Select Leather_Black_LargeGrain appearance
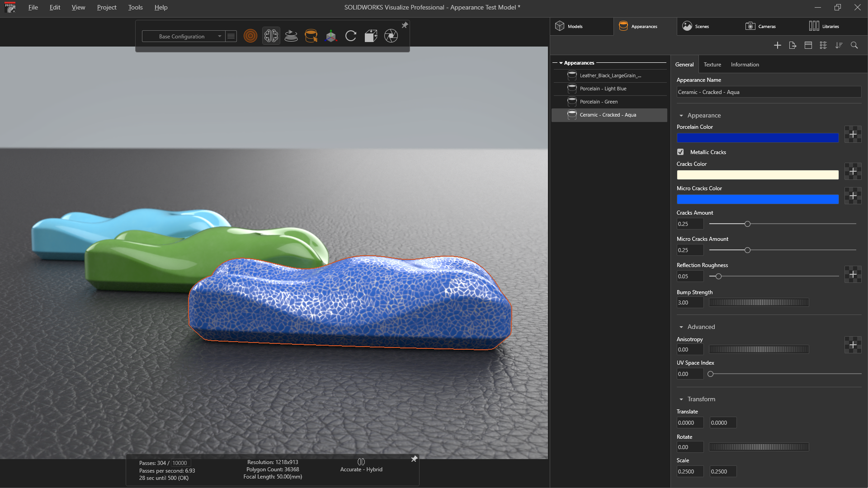 tap(609, 75)
